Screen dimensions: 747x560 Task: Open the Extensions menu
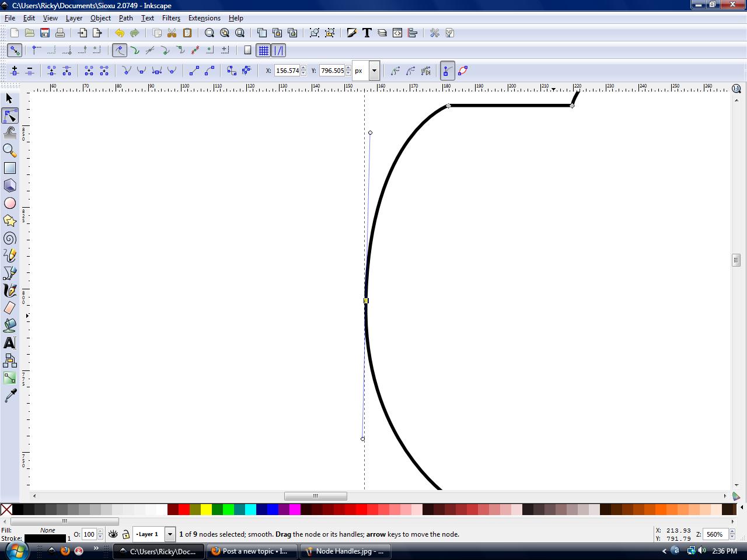pos(204,18)
